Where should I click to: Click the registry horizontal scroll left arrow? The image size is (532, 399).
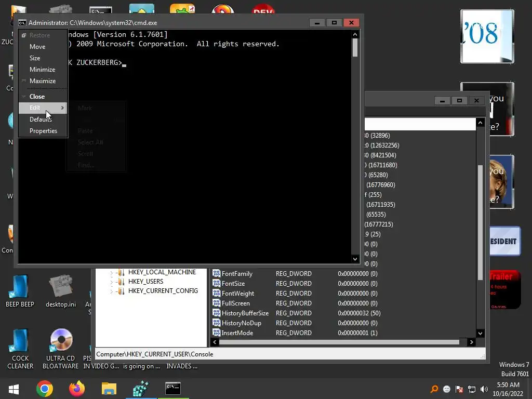215,342
